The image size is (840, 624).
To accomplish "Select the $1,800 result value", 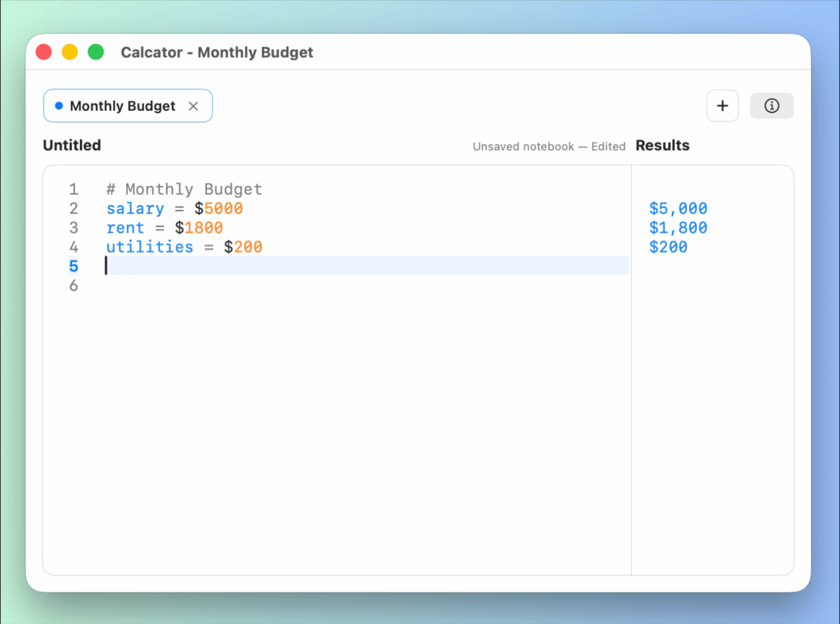I will (x=678, y=227).
